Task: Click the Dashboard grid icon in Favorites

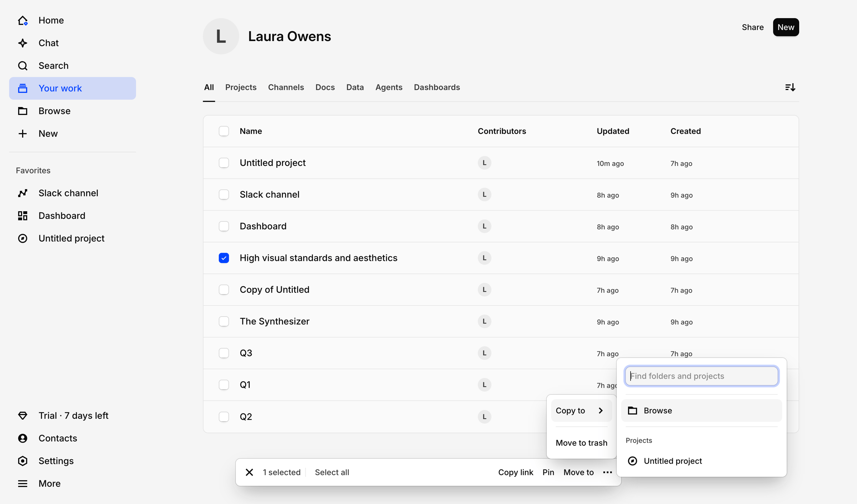Action: (x=22, y=216)
